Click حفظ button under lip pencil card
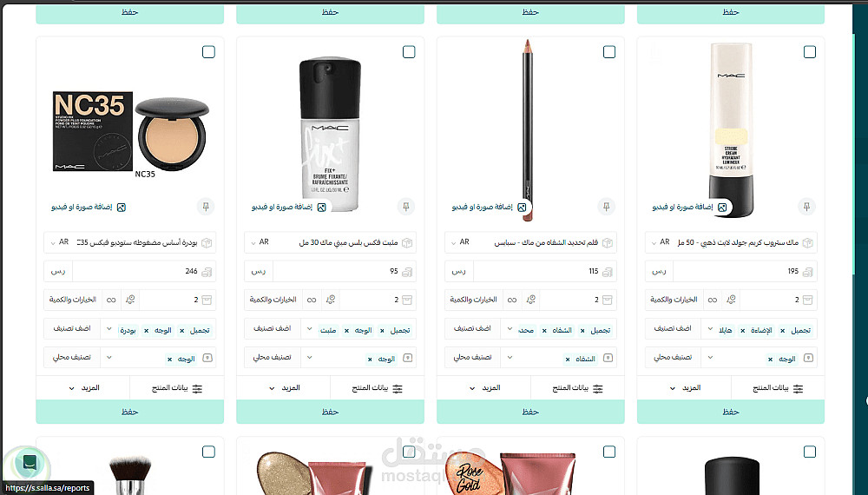Image resolution: width=868 pixels, height=495 pixels. point(530,412)
